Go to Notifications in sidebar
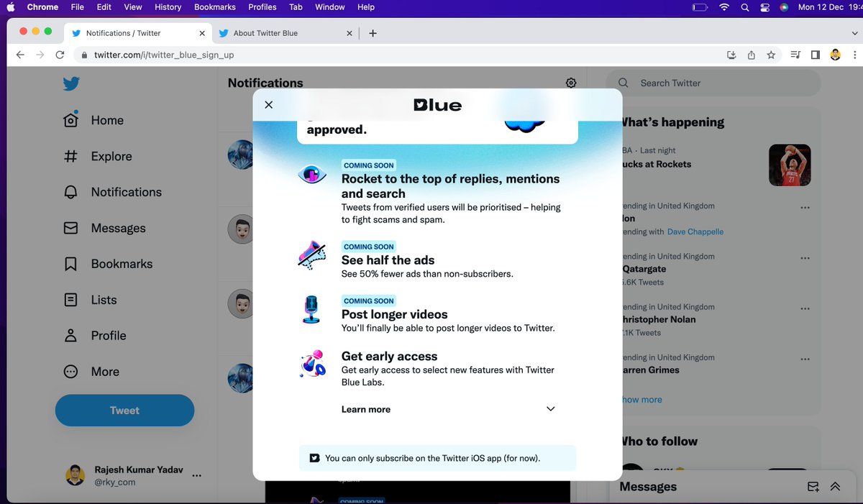This screenshot has width=863, height=504. (x=112, y=192)
